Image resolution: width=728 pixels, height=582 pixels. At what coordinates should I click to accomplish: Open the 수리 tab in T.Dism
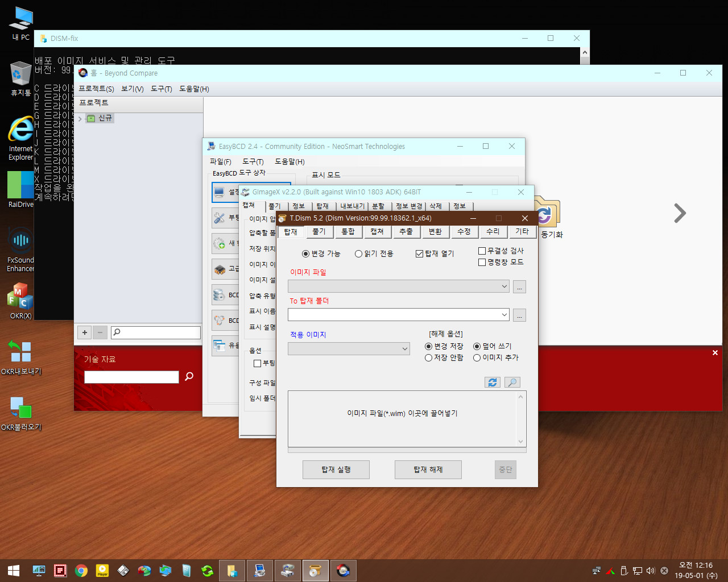click(x=493, y=232)
